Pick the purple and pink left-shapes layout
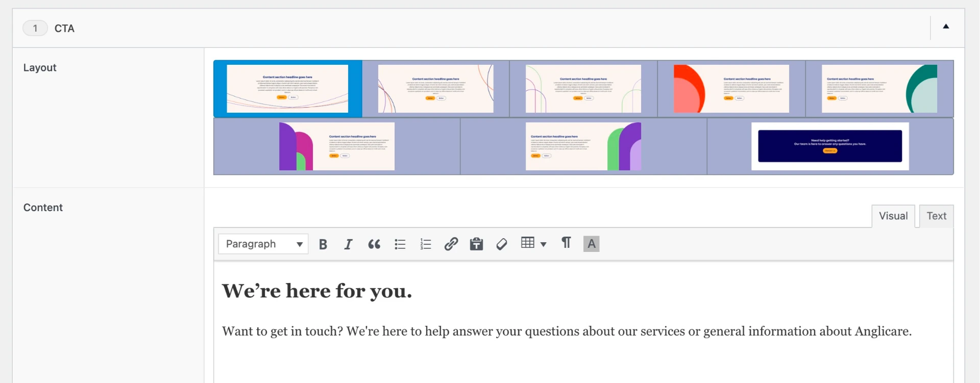 click(x=337, y=146)
